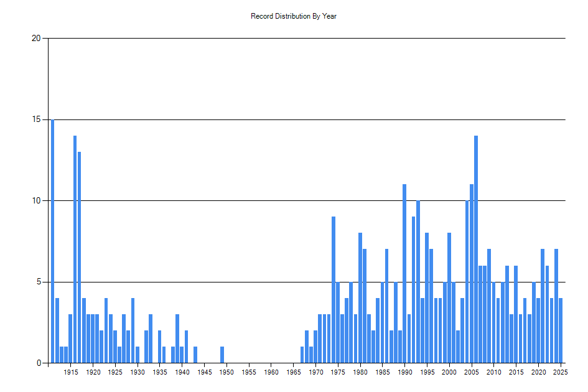Select the last bar for 2025
588x392 pixels.
[x=561, y=330]
